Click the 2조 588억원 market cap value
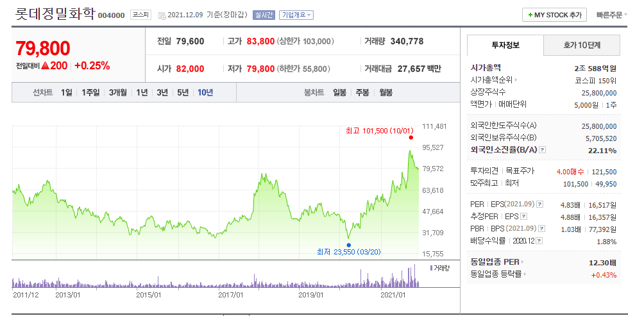Screen dimensions: 644x316 coord(595,68)
